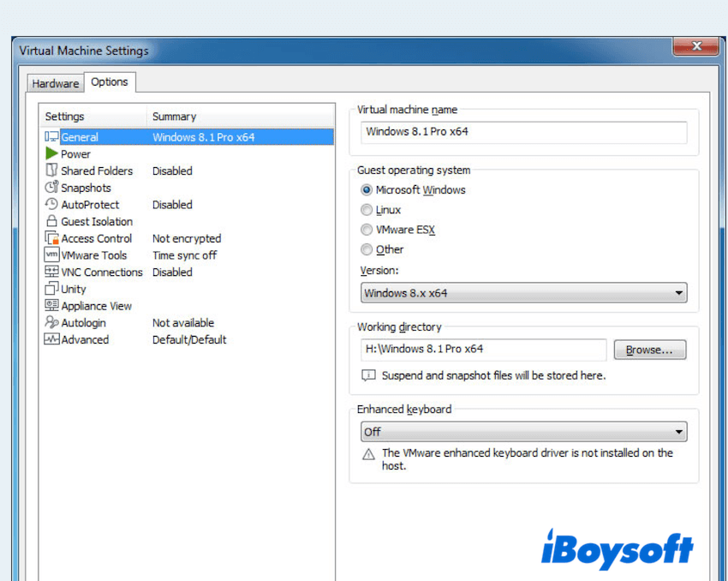The width and height of the screenshot is (728, 581).
Task: Select Shared Folders in settings list
Action: click(x=97, y=171)
